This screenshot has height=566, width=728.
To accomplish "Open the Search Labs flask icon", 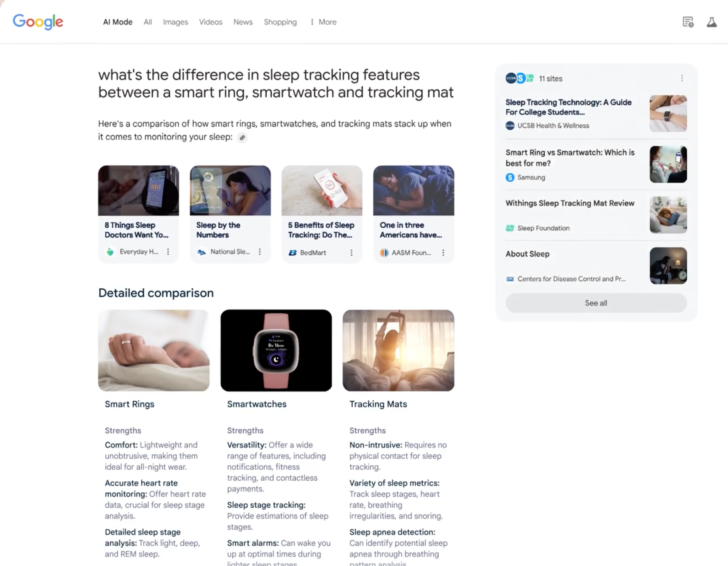I will coord(712,22).
